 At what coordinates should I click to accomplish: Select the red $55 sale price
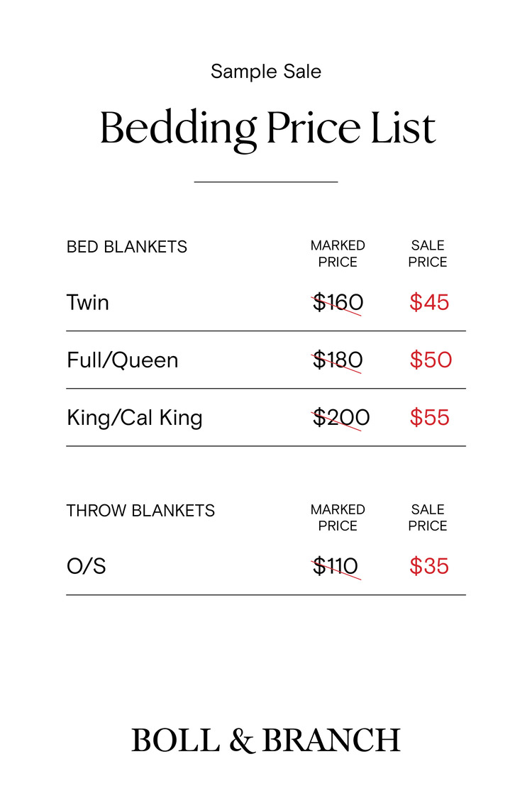pyautogui.click(x=429, y=418)
